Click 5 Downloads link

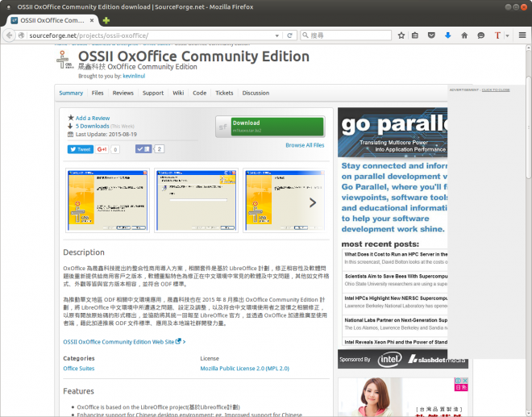click(x=92, y=127)
